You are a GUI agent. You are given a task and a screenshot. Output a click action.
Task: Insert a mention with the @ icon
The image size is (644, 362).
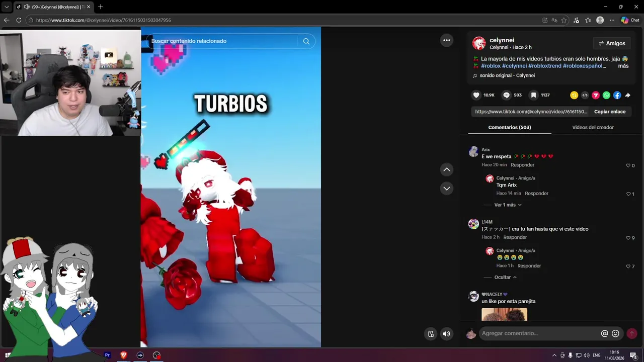pos(604,333)
